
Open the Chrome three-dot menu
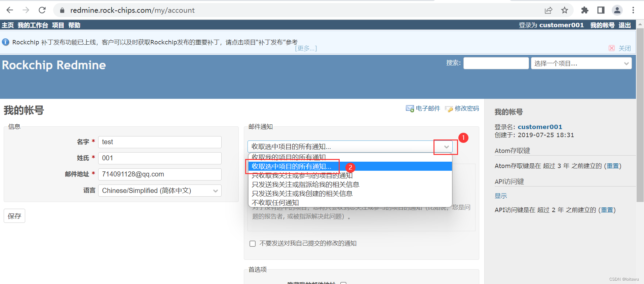(633, 10)
